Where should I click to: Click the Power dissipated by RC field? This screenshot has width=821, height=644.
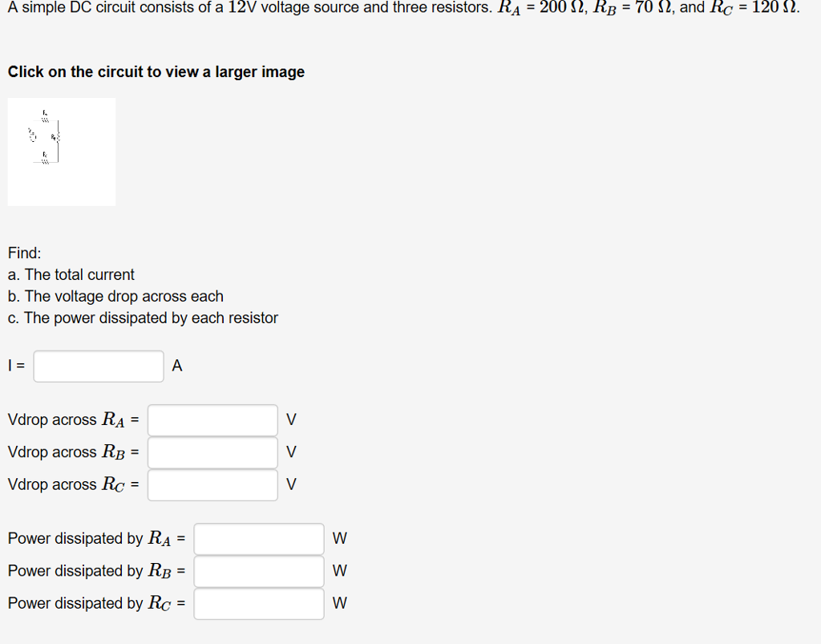(x=258, y=603)
